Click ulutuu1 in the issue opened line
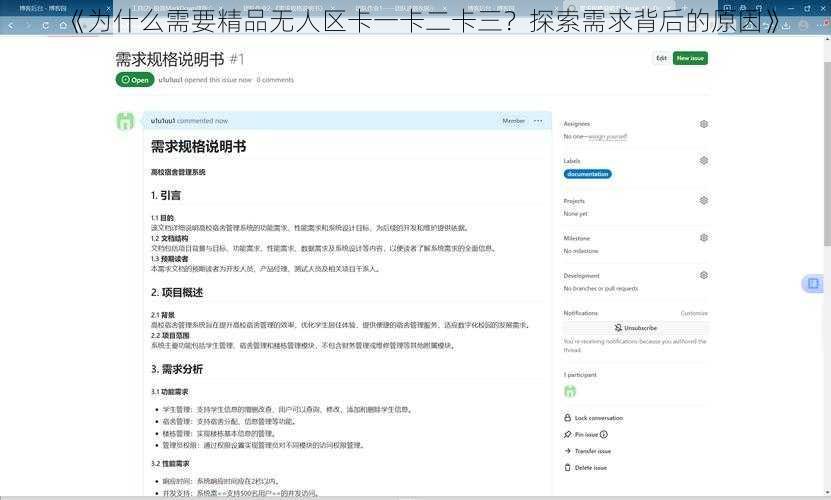831x500 pixels. [170, 80]
